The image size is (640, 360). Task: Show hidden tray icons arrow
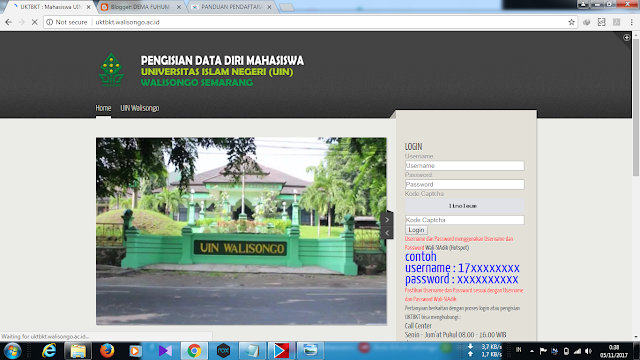coord(532,351)
